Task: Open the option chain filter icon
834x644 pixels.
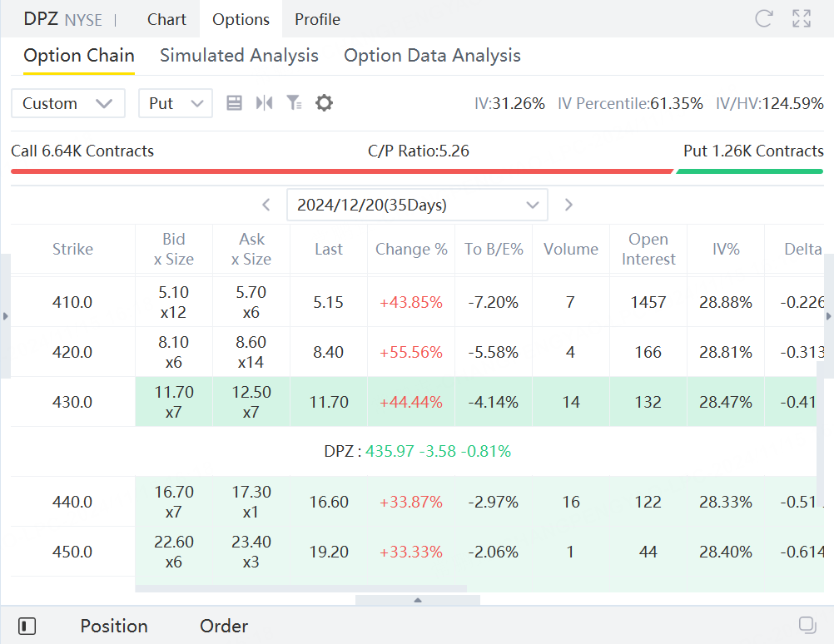Action: (294, 103)
